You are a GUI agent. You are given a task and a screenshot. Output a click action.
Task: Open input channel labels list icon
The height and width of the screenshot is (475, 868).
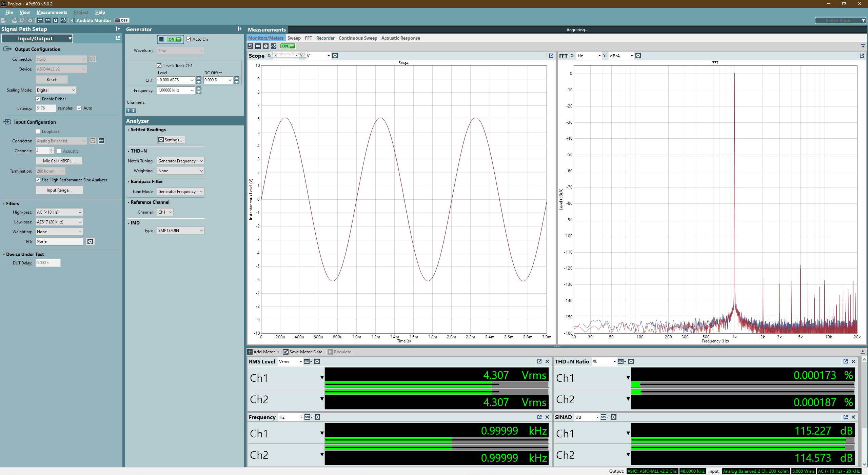coord(101,141)
